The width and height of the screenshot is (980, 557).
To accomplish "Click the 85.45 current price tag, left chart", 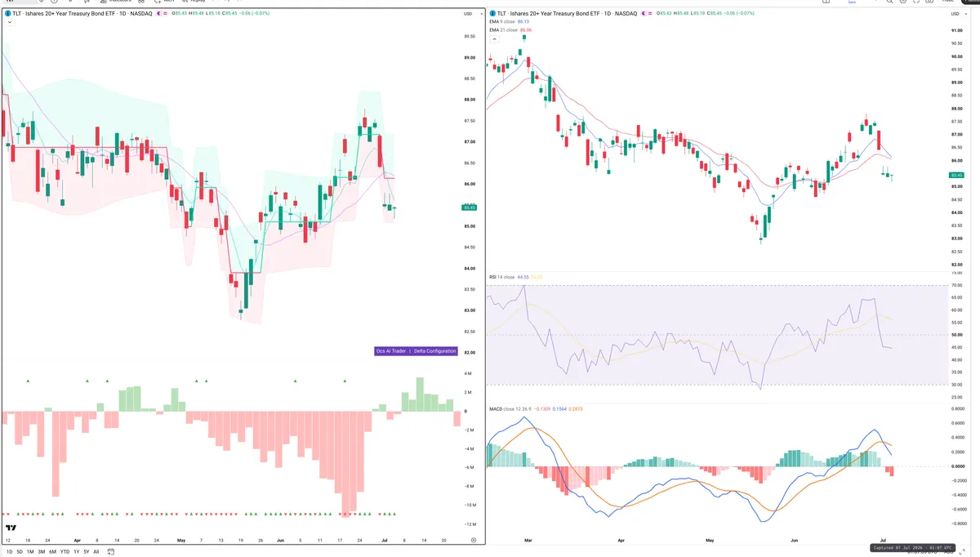I will click(x=470, y=207).
